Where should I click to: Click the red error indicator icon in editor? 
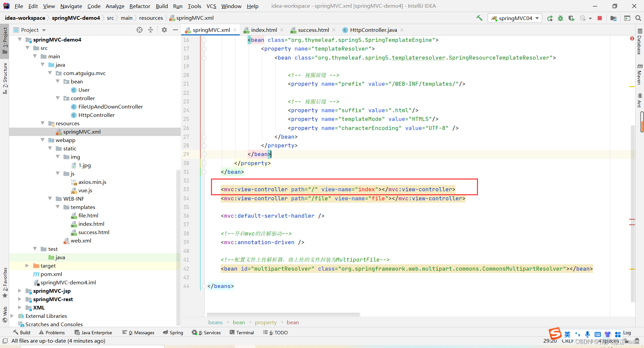[632, 39]
